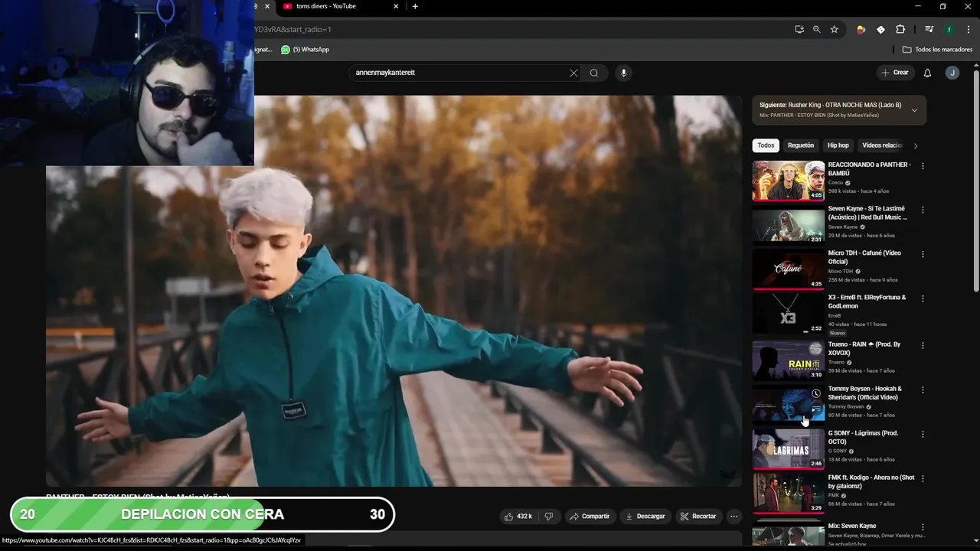Click the YouTube search magnifier button
Image resolution: width=980 pixels, height=551 pixels.
(594, 73)
